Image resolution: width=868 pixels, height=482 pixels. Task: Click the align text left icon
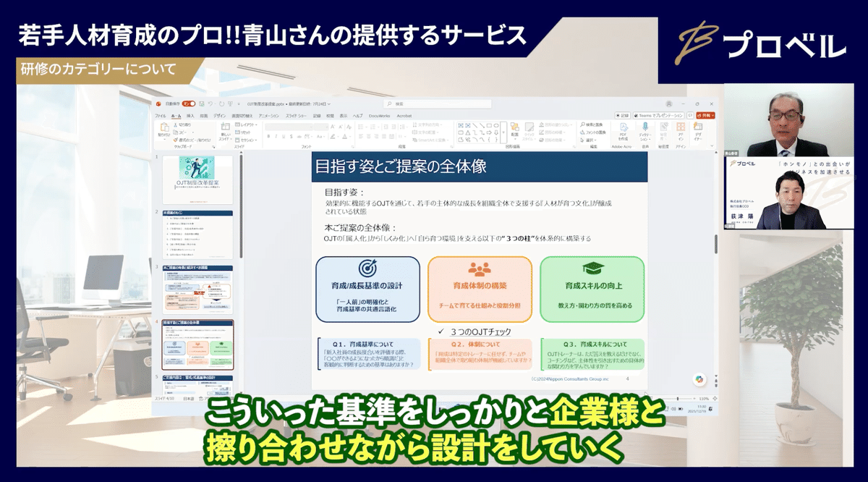click(x=360, y=136)
